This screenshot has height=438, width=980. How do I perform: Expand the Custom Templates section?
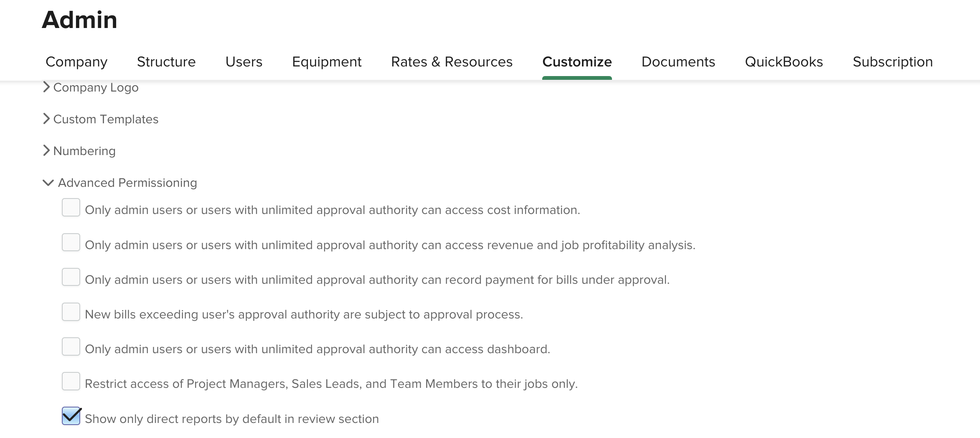105,120
